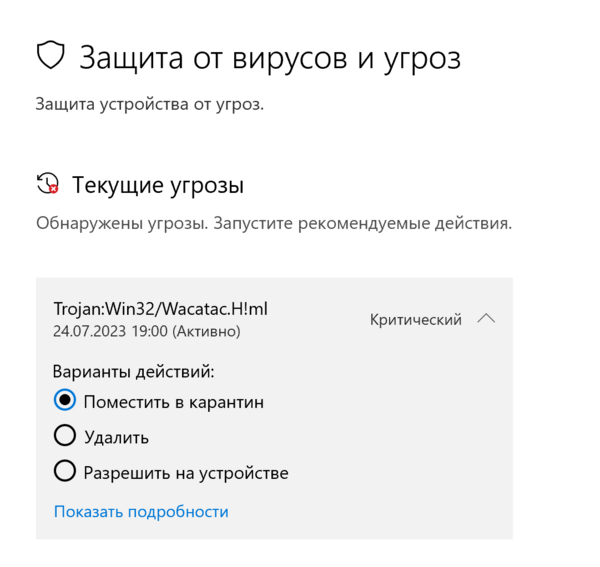The width and height of the screenshot is (600, 567).
Task: Open the 'Показать подробности' link
Action: (x=141, y=511)
